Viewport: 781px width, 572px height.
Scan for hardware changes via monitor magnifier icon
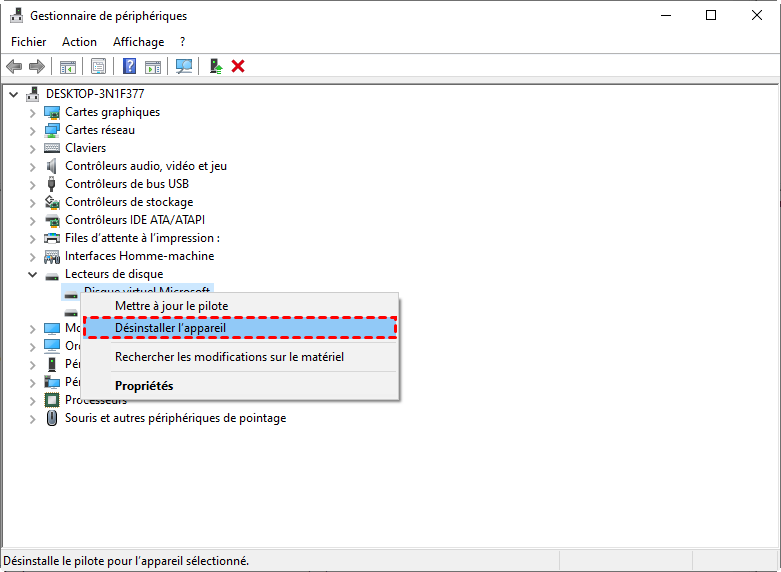(x=184, y=66)
